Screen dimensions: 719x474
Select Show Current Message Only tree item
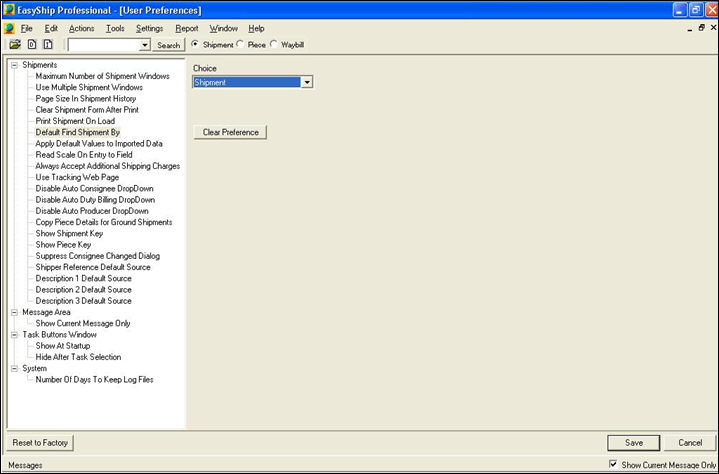[x=83, y=324]
